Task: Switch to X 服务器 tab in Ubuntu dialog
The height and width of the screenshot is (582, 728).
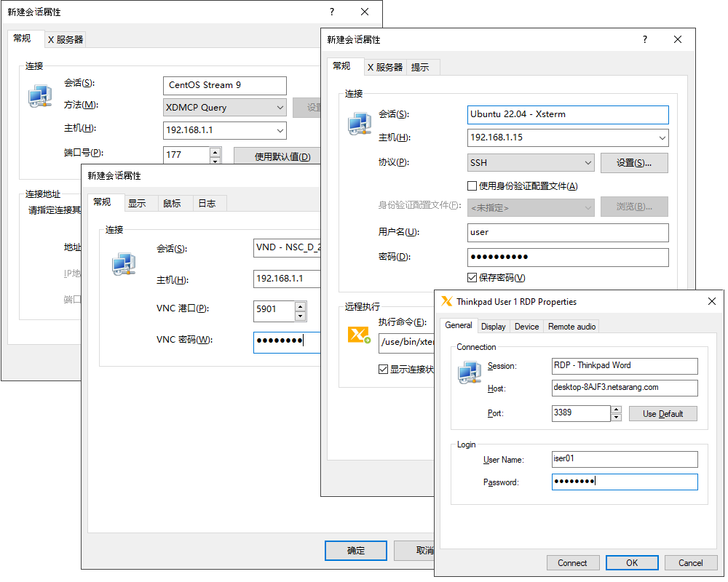Action: [385, 68]
